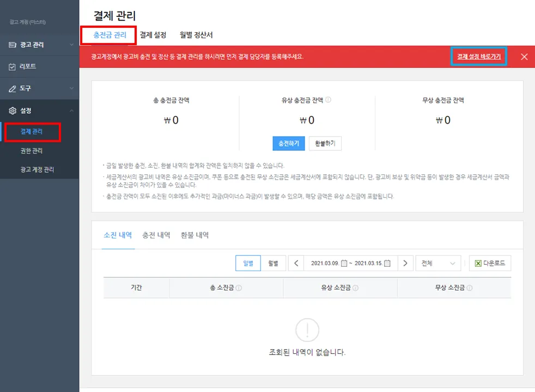This screenshot has width=535, height=392.
Task: Select the 소진 내역 tab
Action: [118, 235]
